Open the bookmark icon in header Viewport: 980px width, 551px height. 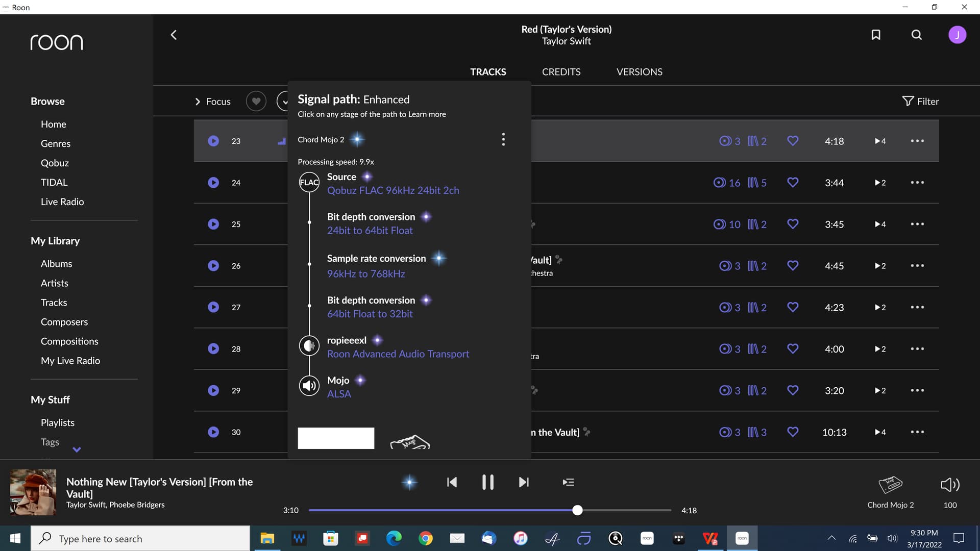point(876,35)
